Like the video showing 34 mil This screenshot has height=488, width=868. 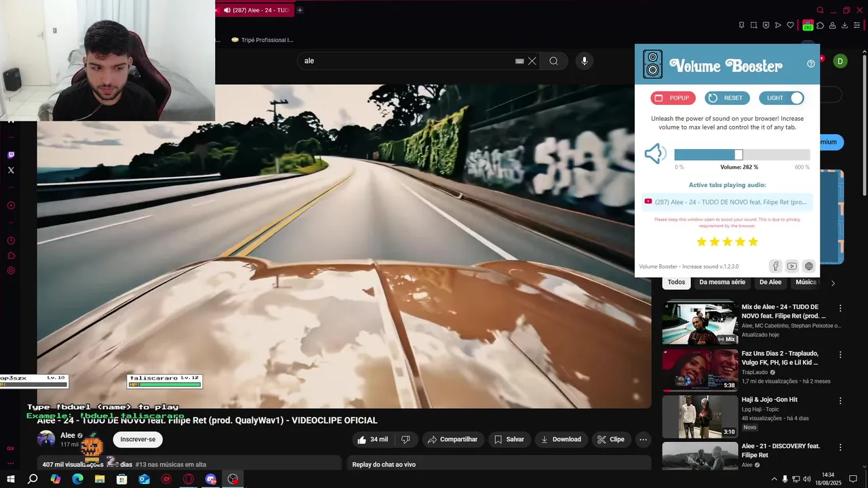click(373, 439)
